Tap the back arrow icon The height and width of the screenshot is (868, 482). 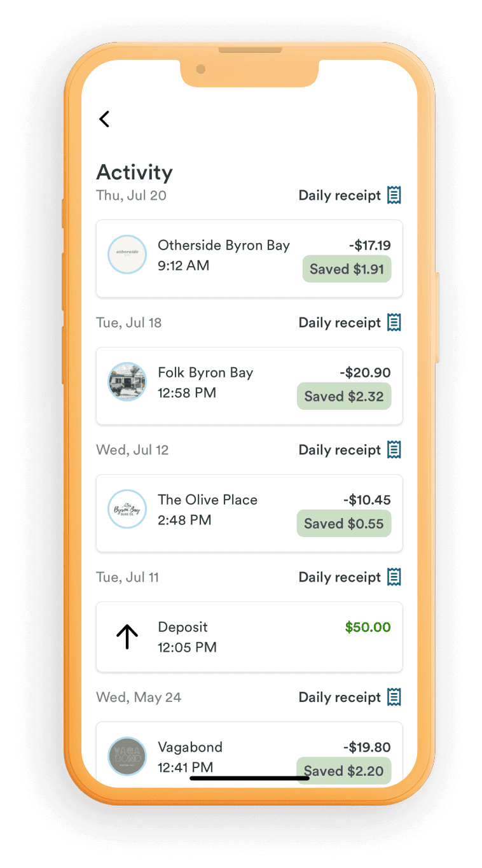[105, 119]
